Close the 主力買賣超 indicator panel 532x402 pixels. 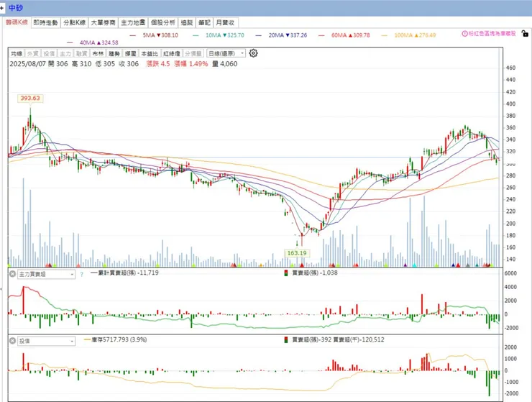click(x=12, y=274)
